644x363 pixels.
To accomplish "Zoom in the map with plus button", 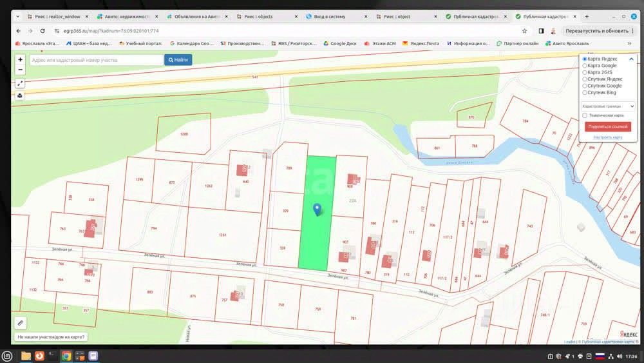I will point(20,59).
